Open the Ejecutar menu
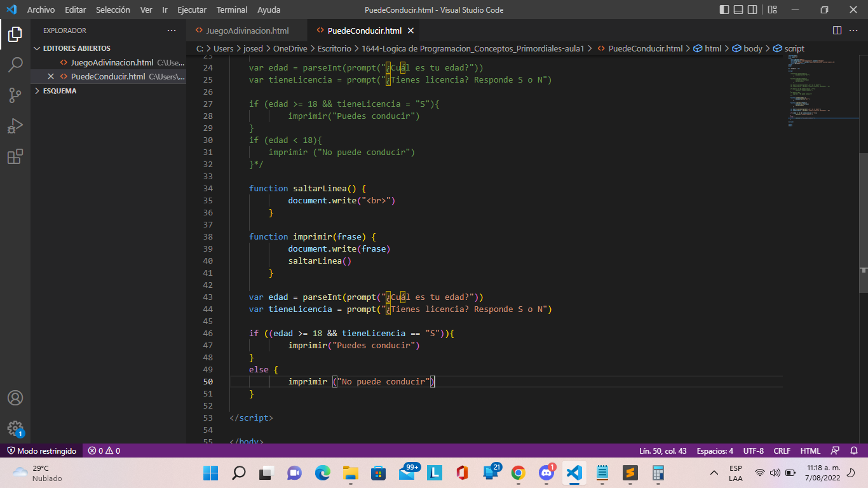Viewport: 868px width, 488px height. [192, 10]
